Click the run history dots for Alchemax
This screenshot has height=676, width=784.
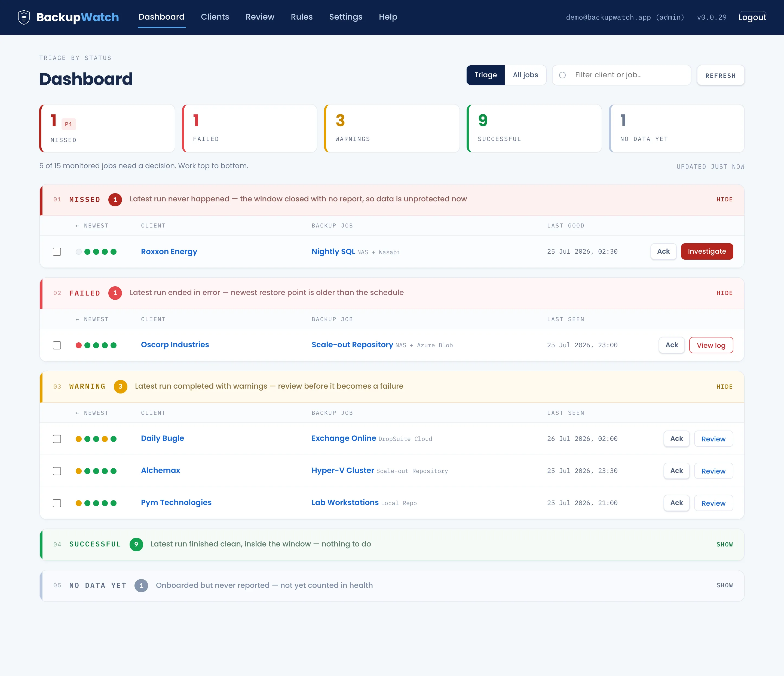coord(96,471)
